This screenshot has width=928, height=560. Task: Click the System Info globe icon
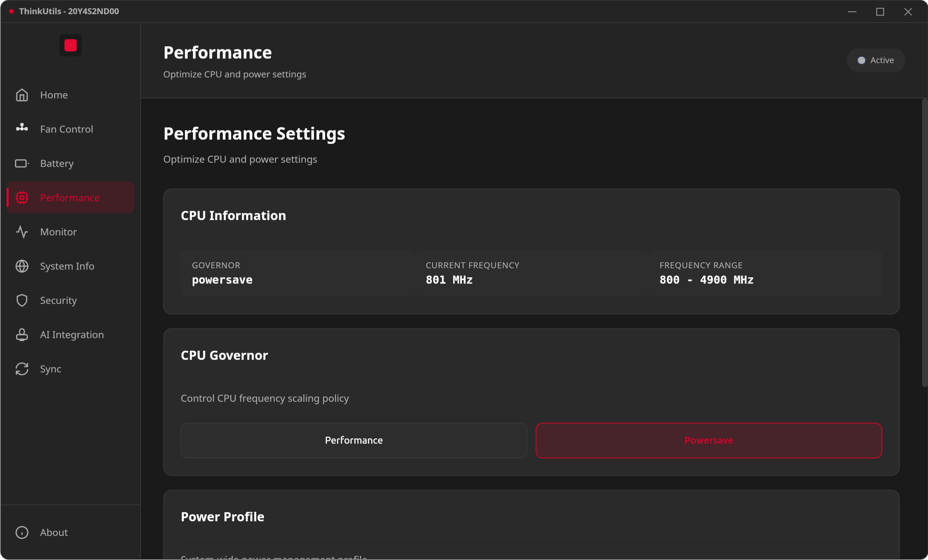[22, 266]
